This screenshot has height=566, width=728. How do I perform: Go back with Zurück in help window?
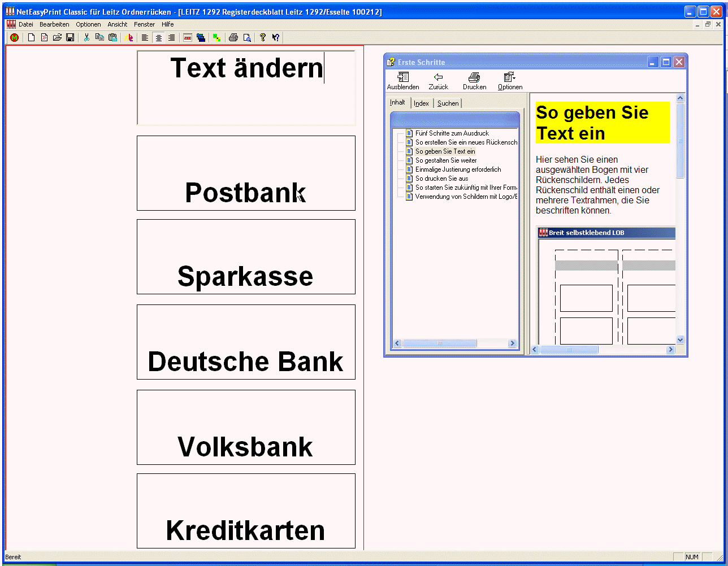438,81
